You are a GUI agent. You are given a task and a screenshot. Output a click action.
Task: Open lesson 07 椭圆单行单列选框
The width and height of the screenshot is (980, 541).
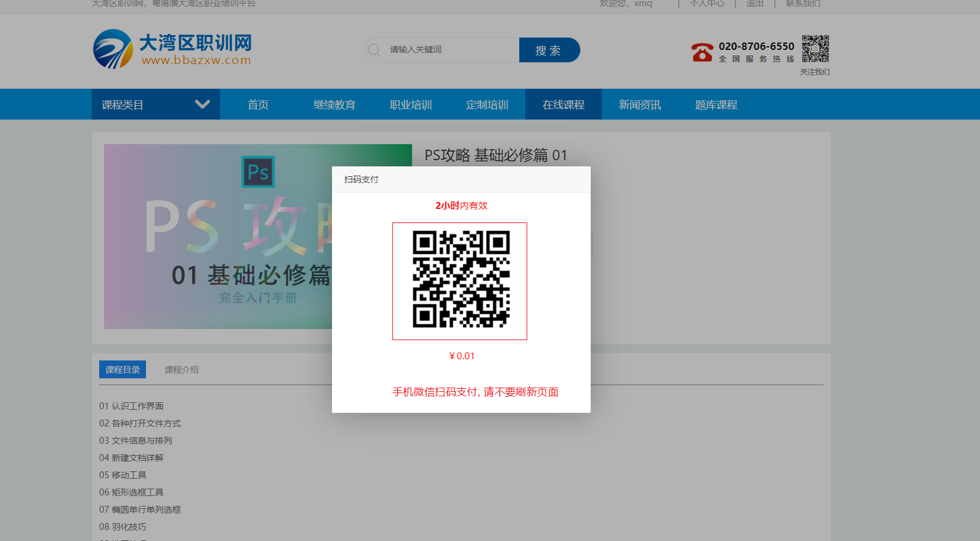coord(140,510)
